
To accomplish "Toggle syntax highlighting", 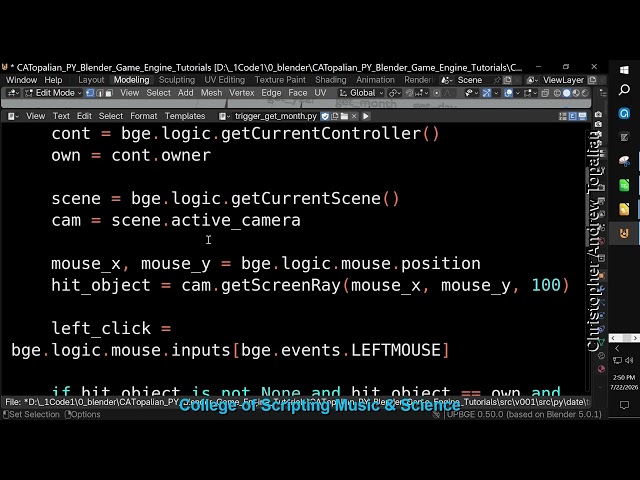I will (582, 116).
